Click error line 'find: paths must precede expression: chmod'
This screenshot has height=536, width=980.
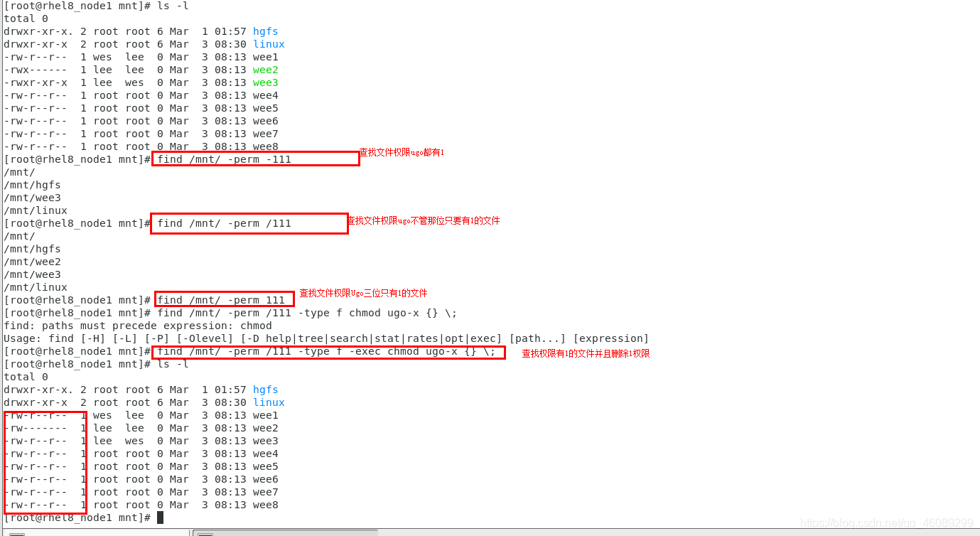tap(138, 326)
